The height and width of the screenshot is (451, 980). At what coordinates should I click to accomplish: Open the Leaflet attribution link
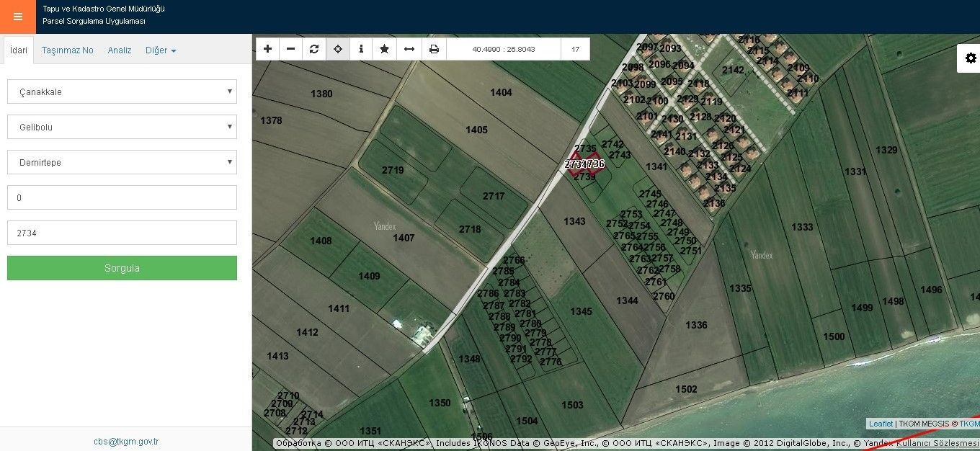coord(881,424)
